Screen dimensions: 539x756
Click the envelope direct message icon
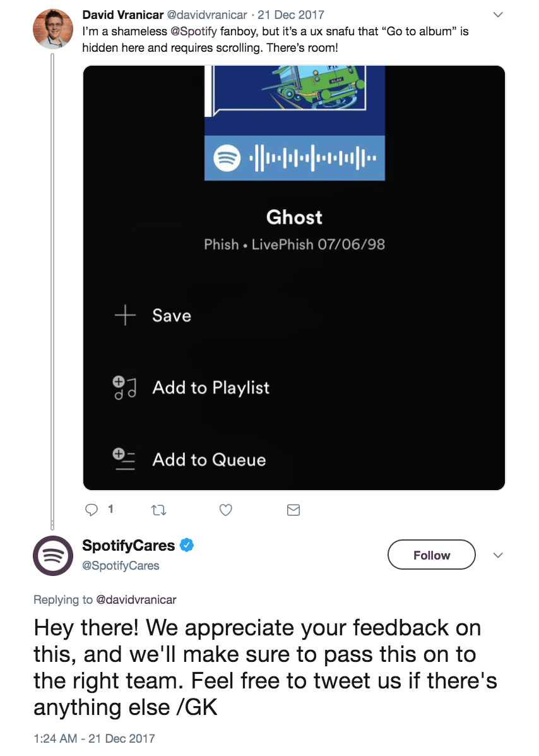click(293, 510)
